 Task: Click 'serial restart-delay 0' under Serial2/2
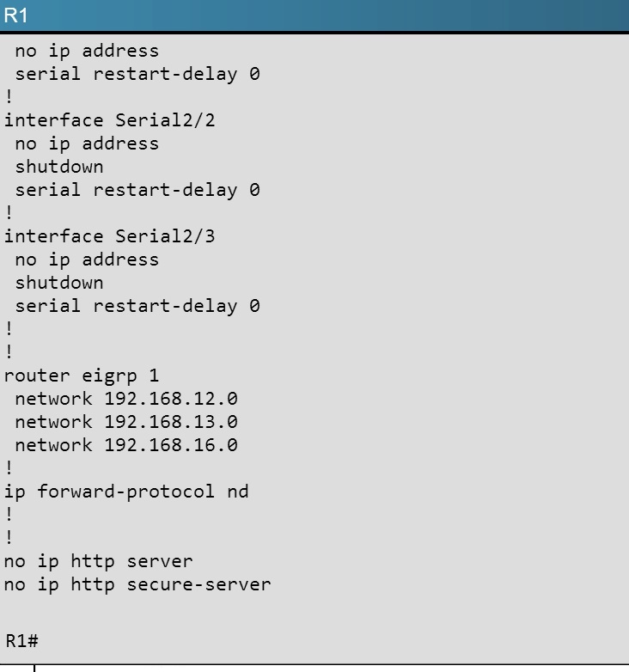(x=137, y=190)
